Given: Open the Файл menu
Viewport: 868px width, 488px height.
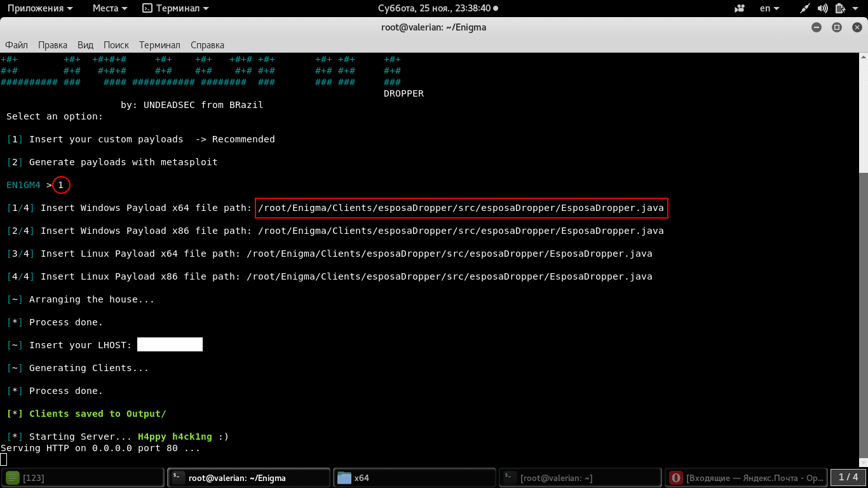Looking at the screenshot, I should (x=17, y=45).
